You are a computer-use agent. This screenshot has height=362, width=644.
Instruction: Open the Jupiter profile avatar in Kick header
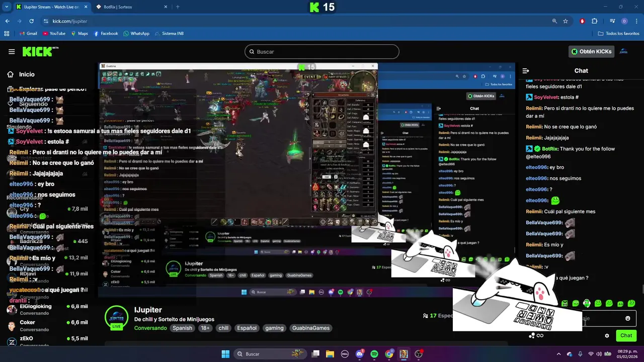623,52
